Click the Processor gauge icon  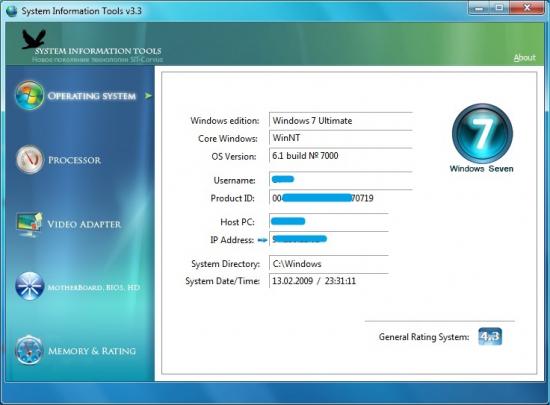click(x=30, y=160)
